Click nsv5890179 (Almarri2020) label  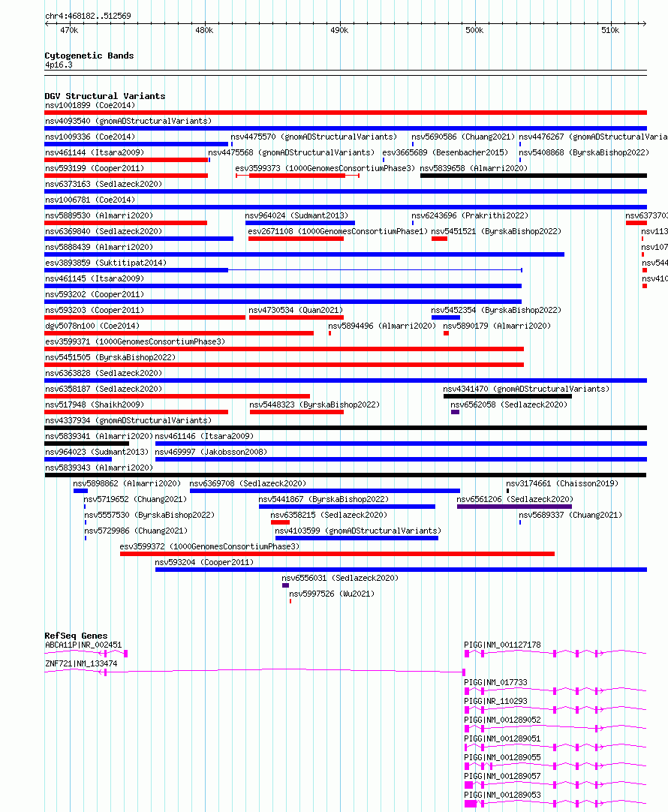tap(497, 326)
